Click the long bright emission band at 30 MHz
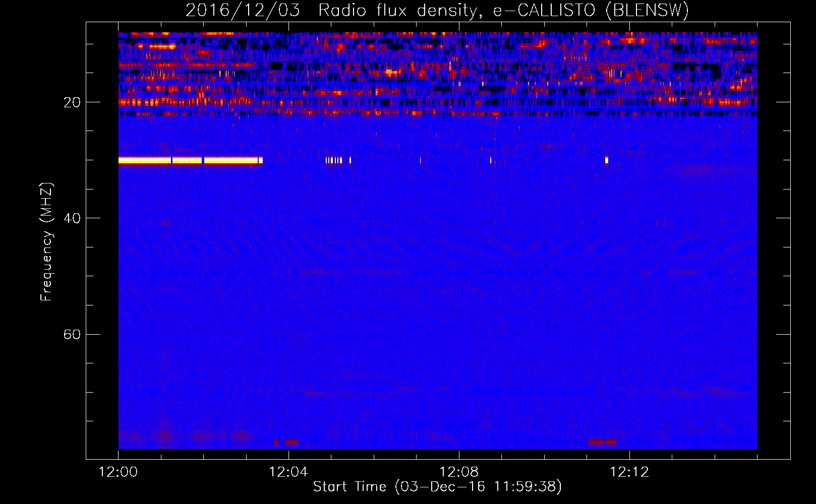Viewport: 816px width, 504px height. pos(191,161)
